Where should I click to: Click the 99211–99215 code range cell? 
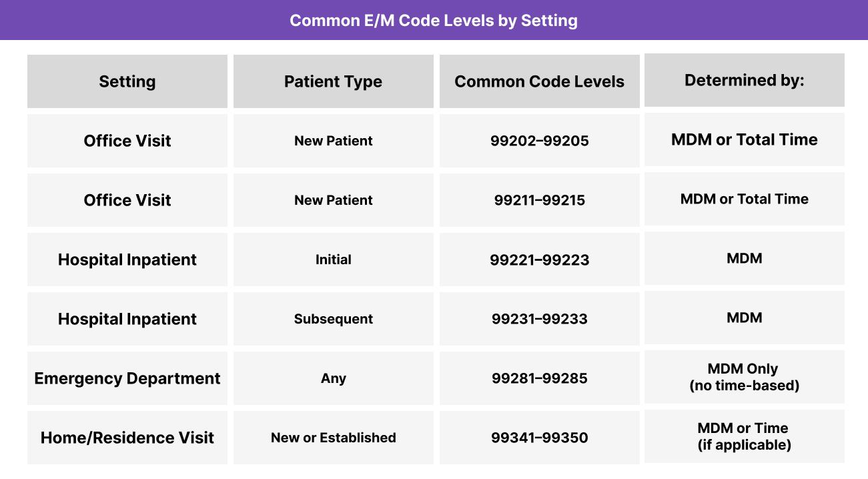(x=539, y=200)
